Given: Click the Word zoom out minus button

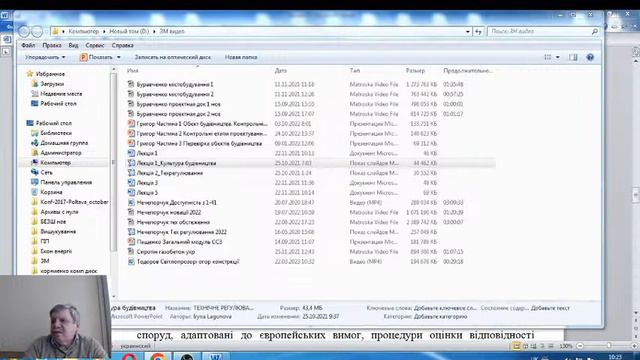Looking at the screenshot, I should (x=580, y=346).
